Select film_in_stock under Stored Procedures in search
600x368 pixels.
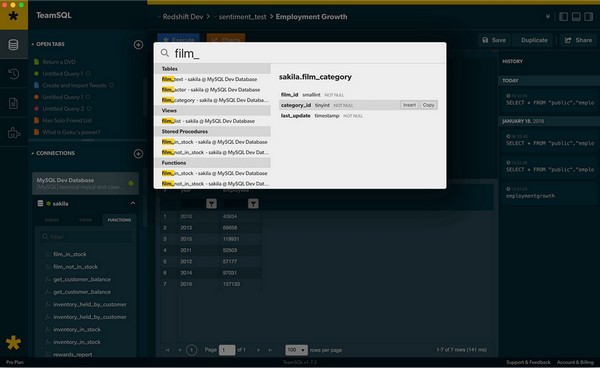coord(212,142)
